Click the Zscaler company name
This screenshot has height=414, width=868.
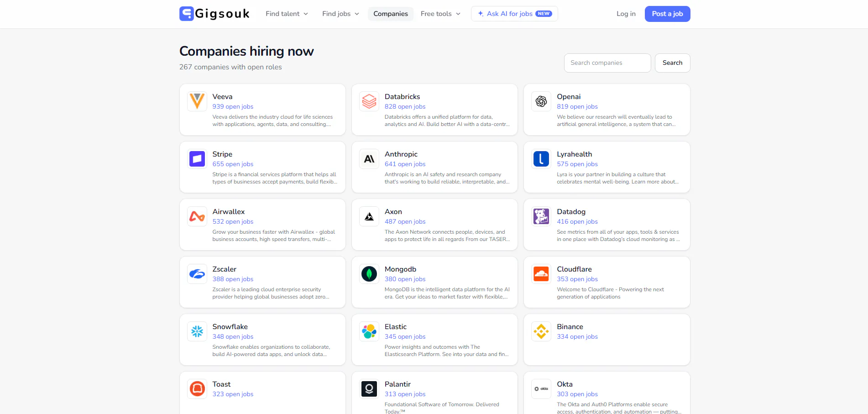pyautogui.click(x=224, y=269)
